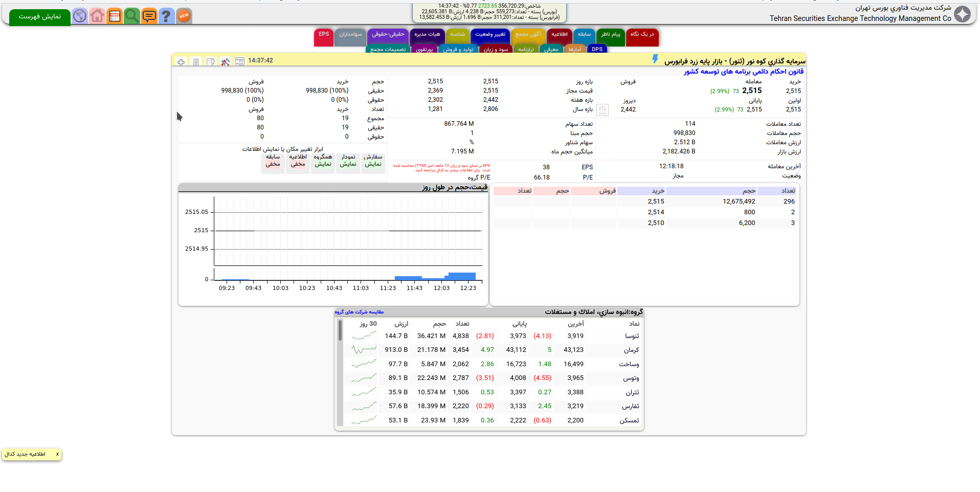Open the سهامداران tab
Screen dimensions: 980x492
pyautogui.click(x=350, y=37)
